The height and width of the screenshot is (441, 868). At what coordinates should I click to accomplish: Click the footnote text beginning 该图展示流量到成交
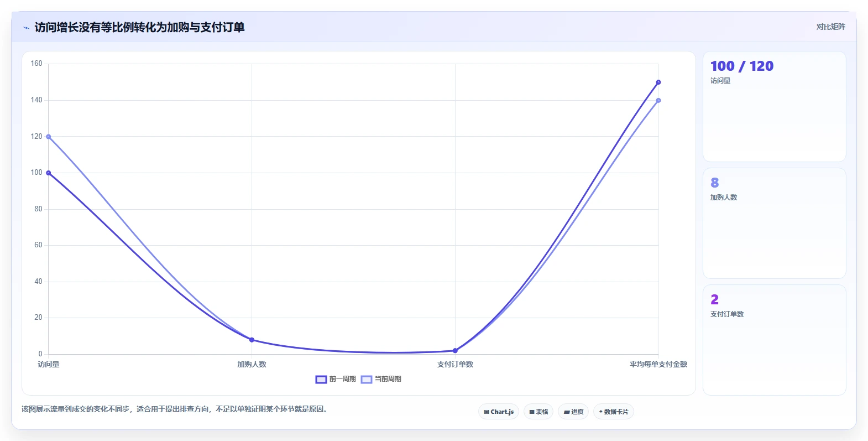[x=174, y=409]
